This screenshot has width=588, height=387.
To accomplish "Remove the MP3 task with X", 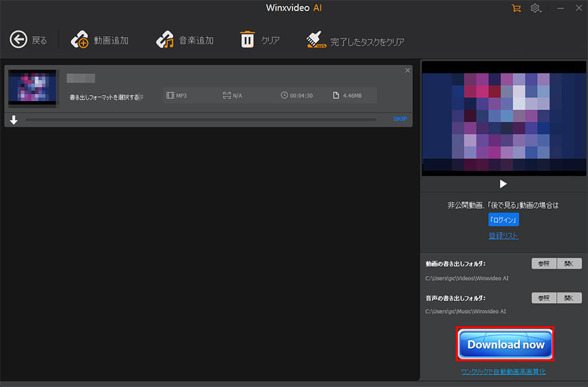I will pyautogui.click(x=408, y=71).
